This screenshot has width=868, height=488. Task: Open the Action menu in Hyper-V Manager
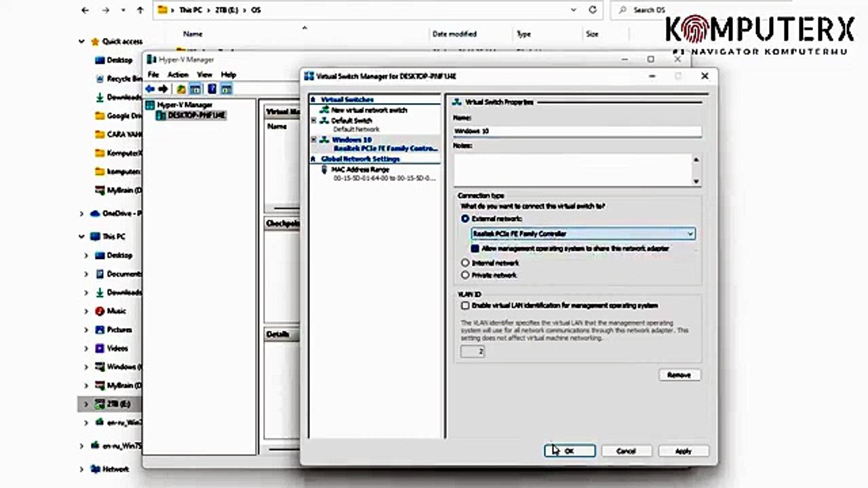point(178,75)
